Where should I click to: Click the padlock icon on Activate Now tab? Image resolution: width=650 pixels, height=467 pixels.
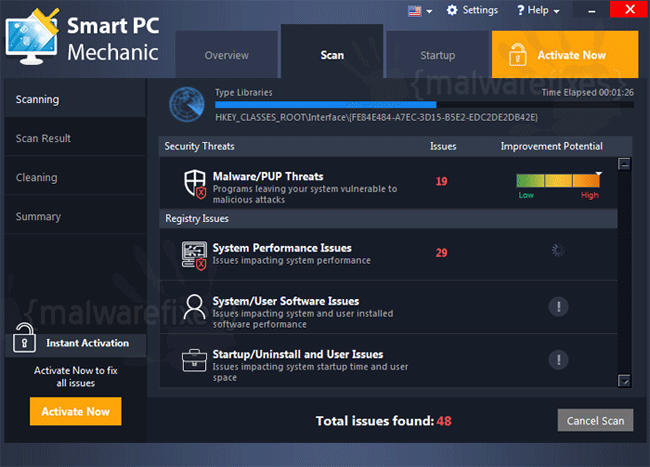(x=517, y=54)
